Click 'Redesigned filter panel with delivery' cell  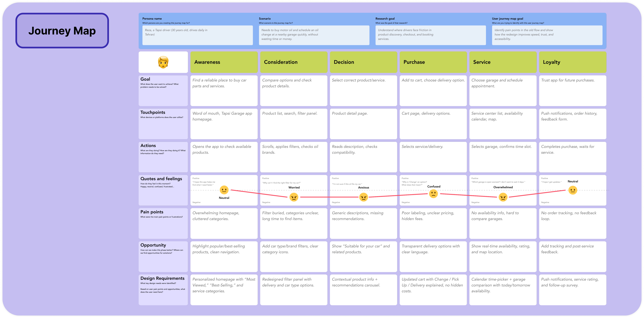[294, 290]
